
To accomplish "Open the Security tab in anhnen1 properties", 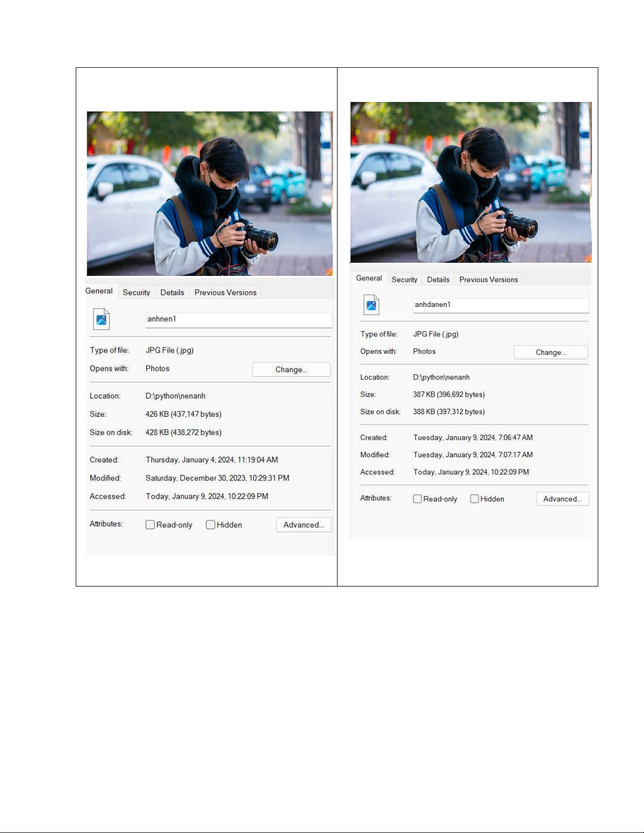I will coord(136,292).
